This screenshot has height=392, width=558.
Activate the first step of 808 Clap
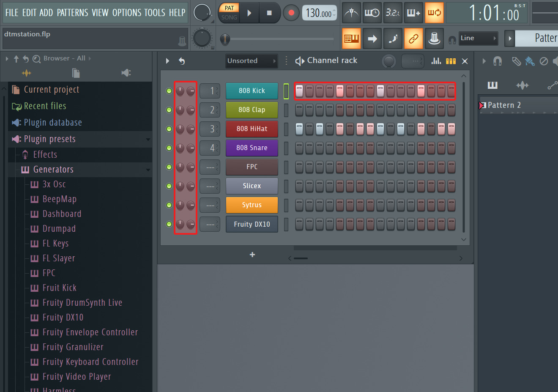click(299, 110)
